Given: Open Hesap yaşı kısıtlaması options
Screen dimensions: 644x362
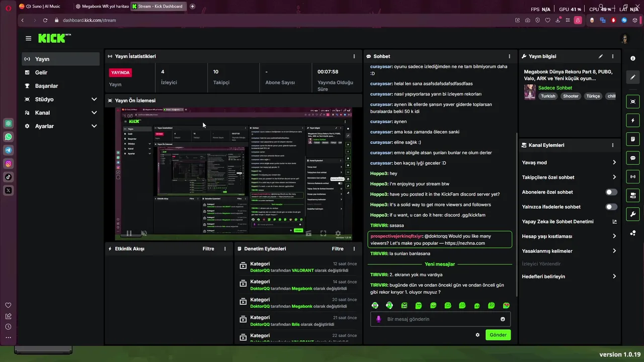Looking at the screenshot, I should [569, 236].
